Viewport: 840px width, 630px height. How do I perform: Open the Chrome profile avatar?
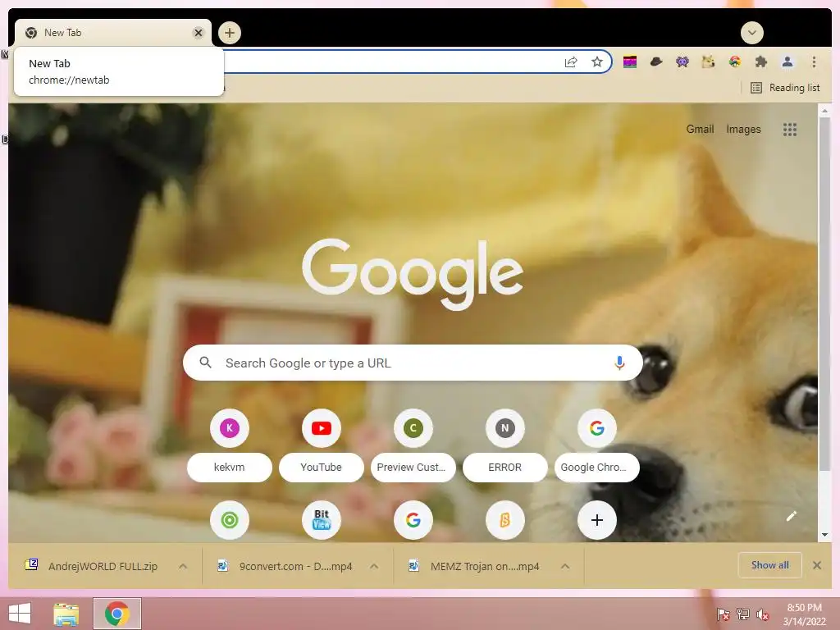[x=787, y=62]
